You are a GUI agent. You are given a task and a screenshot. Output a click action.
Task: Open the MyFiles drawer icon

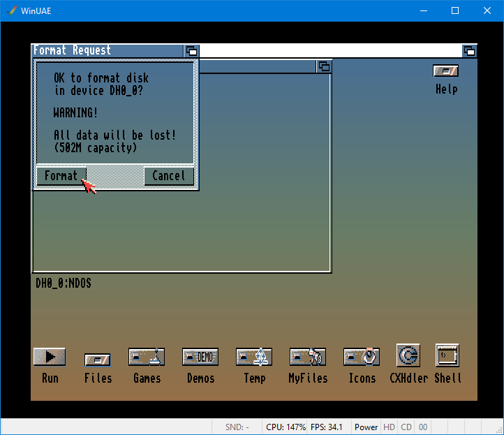pyautogui.click(x=308, y=357)
